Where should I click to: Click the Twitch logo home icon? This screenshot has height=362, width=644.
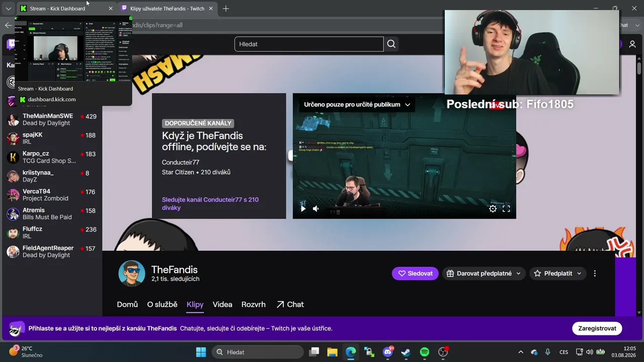pyautogui.click(x=11, y=44)
